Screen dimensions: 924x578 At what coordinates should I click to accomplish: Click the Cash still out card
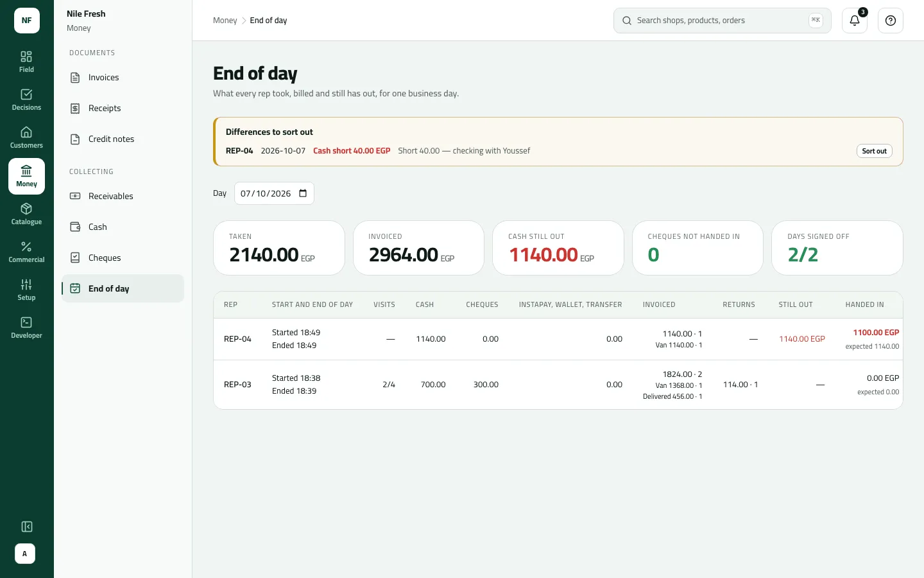[558, 248]
